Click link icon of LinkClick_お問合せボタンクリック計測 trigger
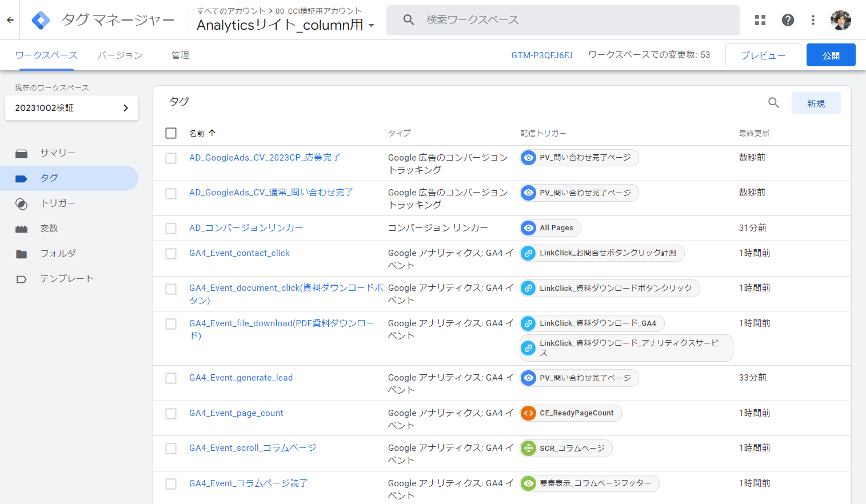This screenshot has width=866, height=504. click(529, 253)
